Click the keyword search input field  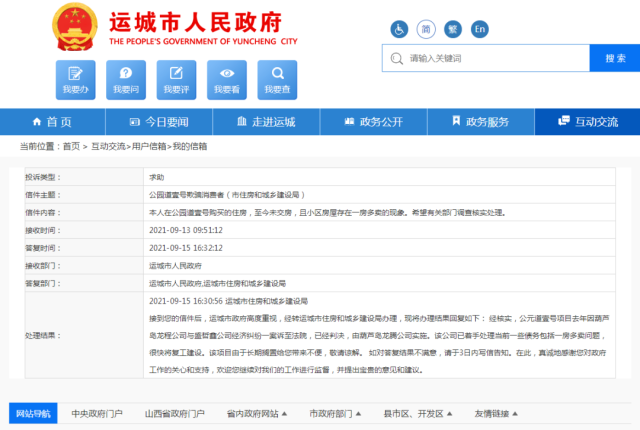click(x=490, y=58)
